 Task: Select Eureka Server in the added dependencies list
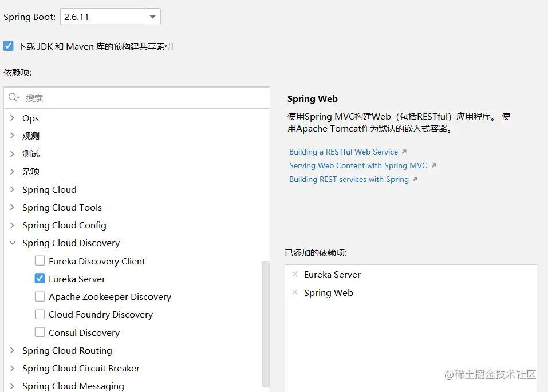[x=332, y=274]
